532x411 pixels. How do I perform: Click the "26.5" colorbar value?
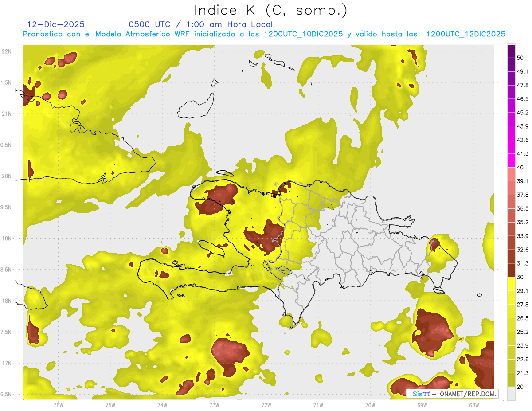coord(523,318)
